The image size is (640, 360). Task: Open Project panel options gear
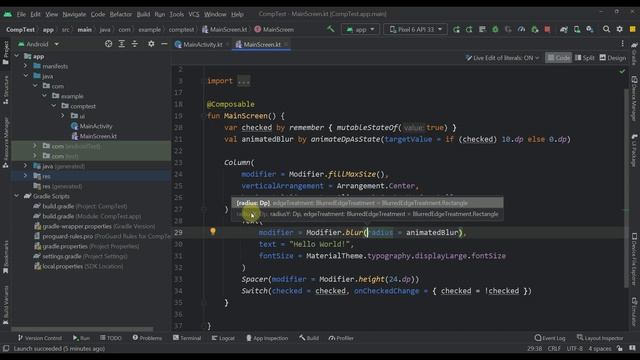151,44
